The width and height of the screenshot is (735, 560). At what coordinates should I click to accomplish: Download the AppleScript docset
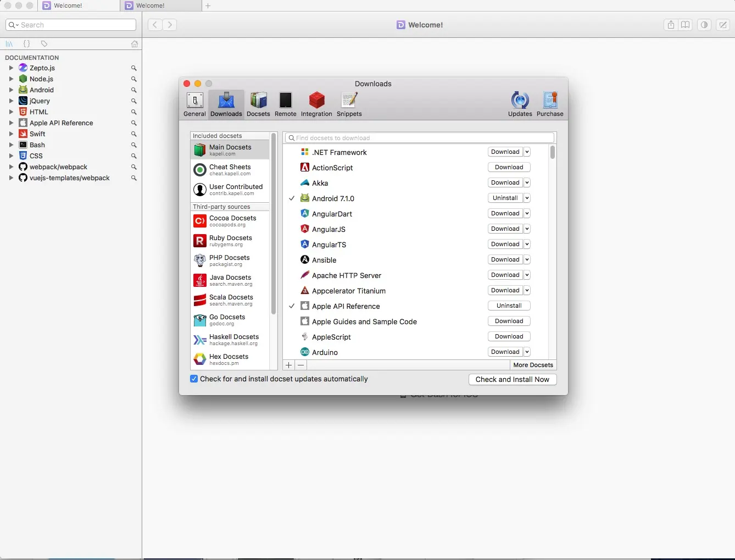[x=509, y=336]
